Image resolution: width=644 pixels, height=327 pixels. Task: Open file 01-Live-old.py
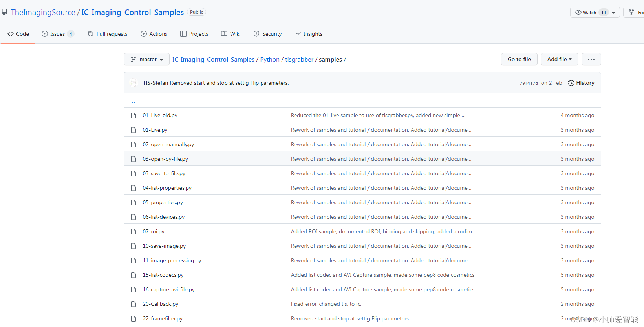point(160,115)
